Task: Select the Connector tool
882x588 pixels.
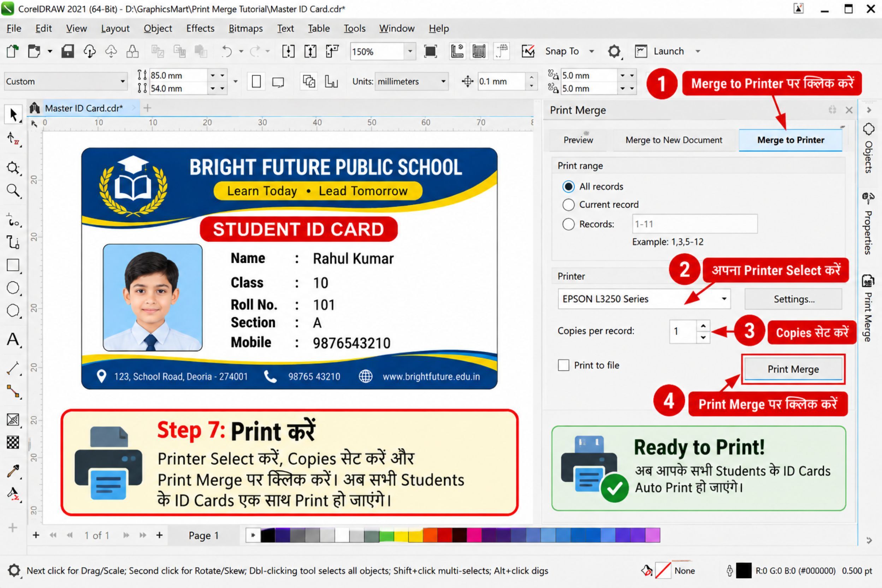Action: coord(13,392)
